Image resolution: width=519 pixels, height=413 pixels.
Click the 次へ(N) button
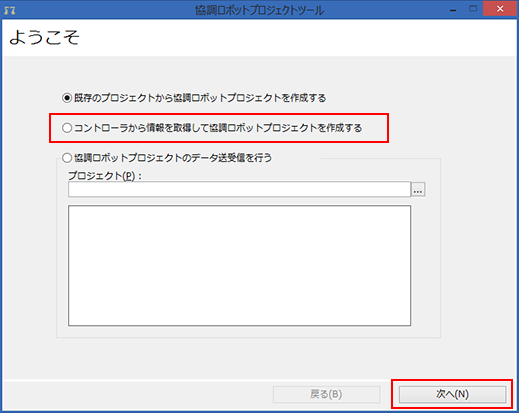[x=452, y=394]
